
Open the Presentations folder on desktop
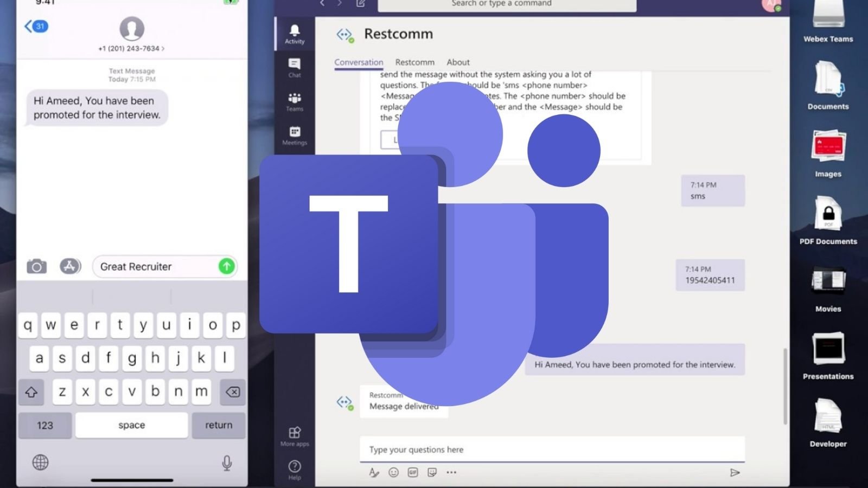pyautogui.click(x=828, y=356)
